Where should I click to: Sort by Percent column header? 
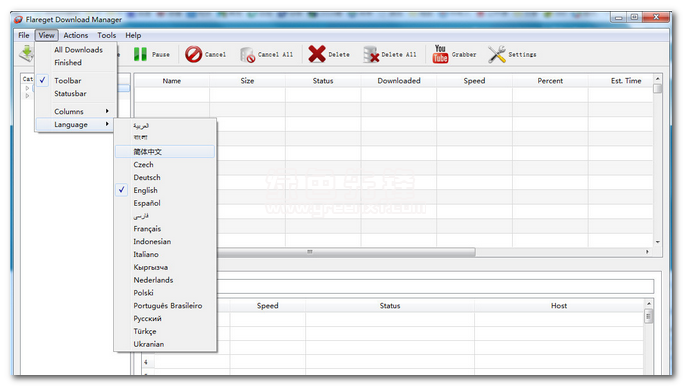pos(550,81)
